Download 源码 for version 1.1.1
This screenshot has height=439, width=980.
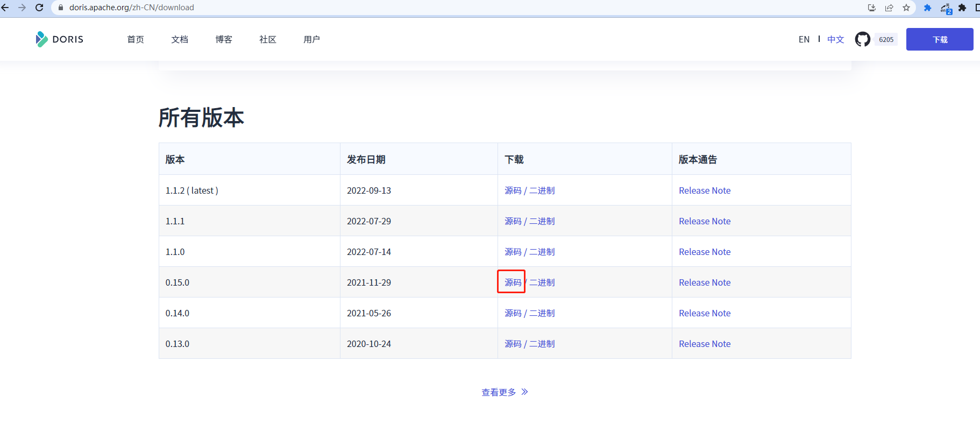point(513,221)
